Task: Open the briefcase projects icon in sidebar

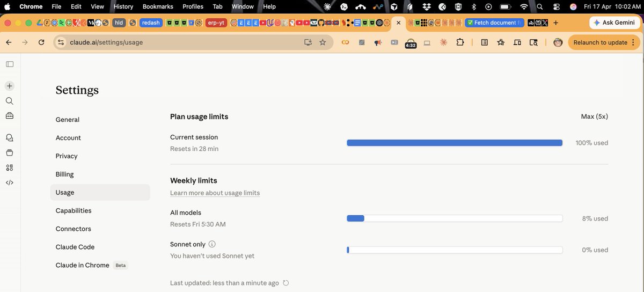Action: 10,115
